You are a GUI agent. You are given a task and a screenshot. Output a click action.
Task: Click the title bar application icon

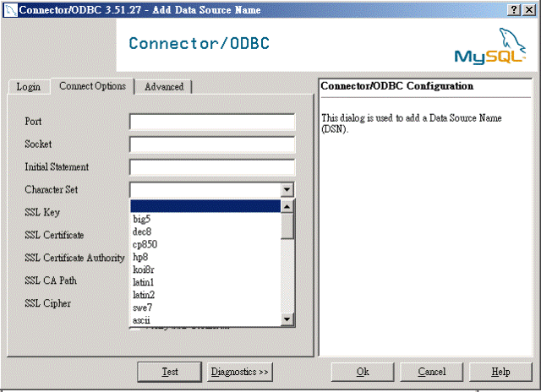(10, 10)
